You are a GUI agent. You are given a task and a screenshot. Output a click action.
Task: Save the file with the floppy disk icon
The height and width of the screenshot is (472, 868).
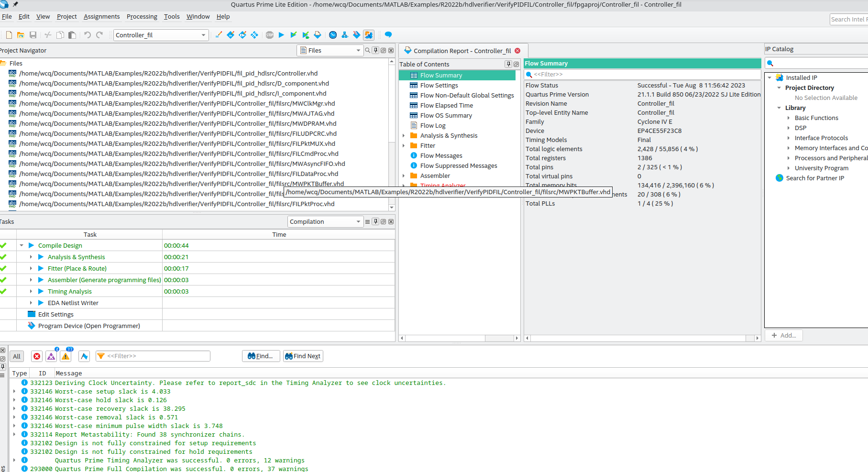(33, 35)
